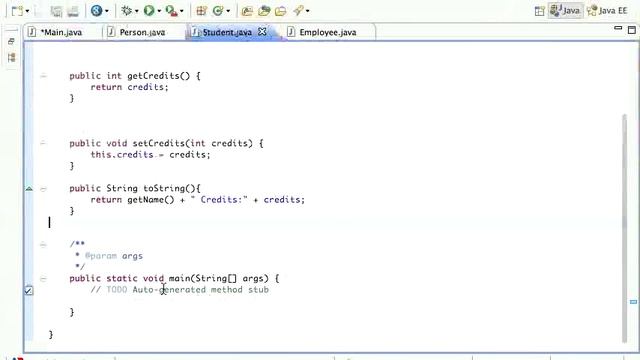Image resolution: width=640 pixels, height=360 pixels.
Task: Click the green override marker beside toString
Action: (29, 189)
